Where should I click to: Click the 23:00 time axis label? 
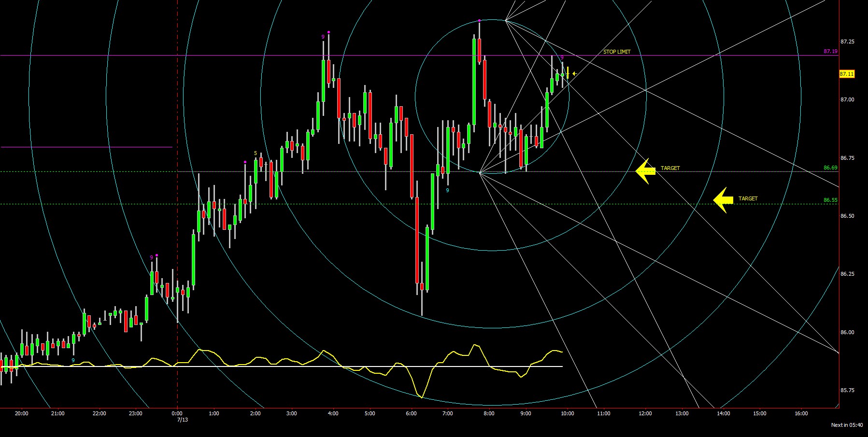136,413
